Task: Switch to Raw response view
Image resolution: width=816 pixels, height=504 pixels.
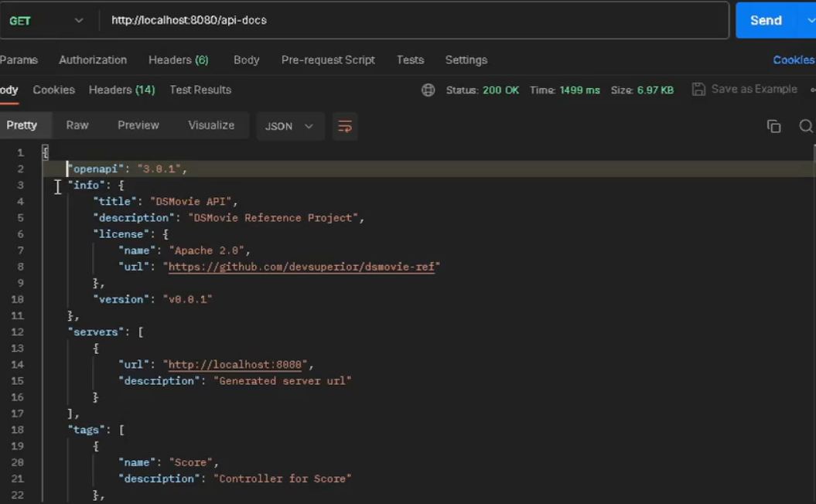Action: point(77,125)
